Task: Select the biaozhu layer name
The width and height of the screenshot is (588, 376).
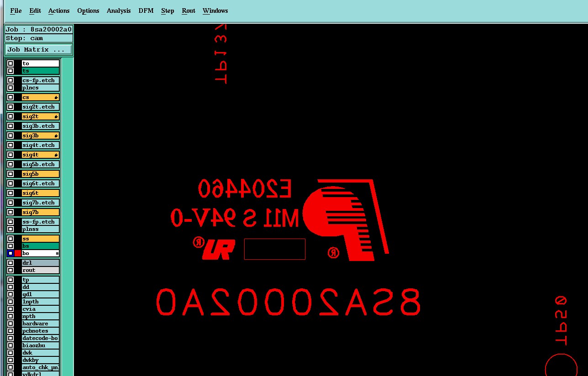Action: (x=41, y=345)
